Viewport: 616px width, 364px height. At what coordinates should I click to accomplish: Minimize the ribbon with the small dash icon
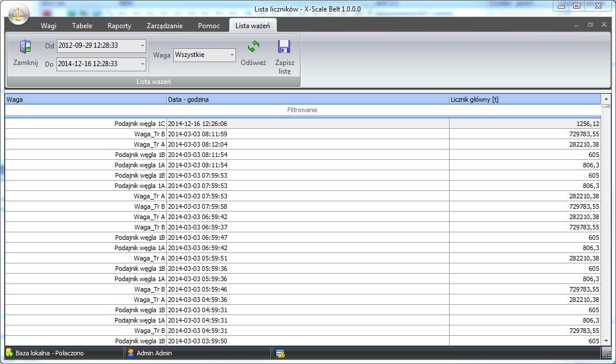pos(577,25)
